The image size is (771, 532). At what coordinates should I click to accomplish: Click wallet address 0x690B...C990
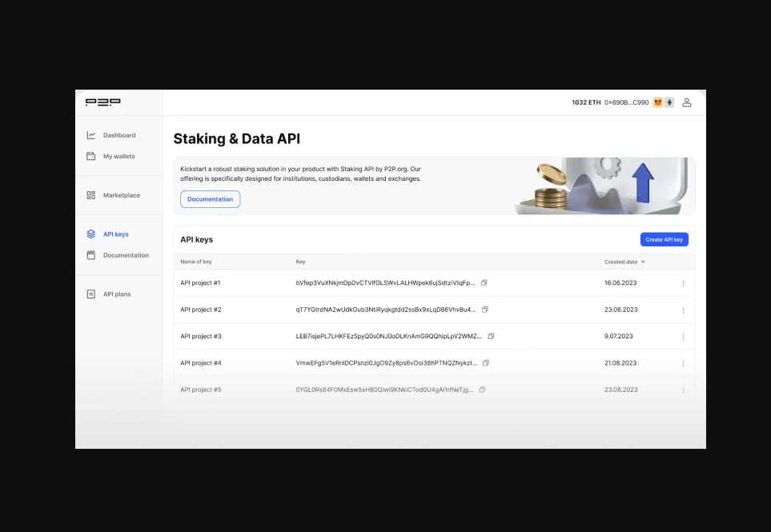[626, 102]
